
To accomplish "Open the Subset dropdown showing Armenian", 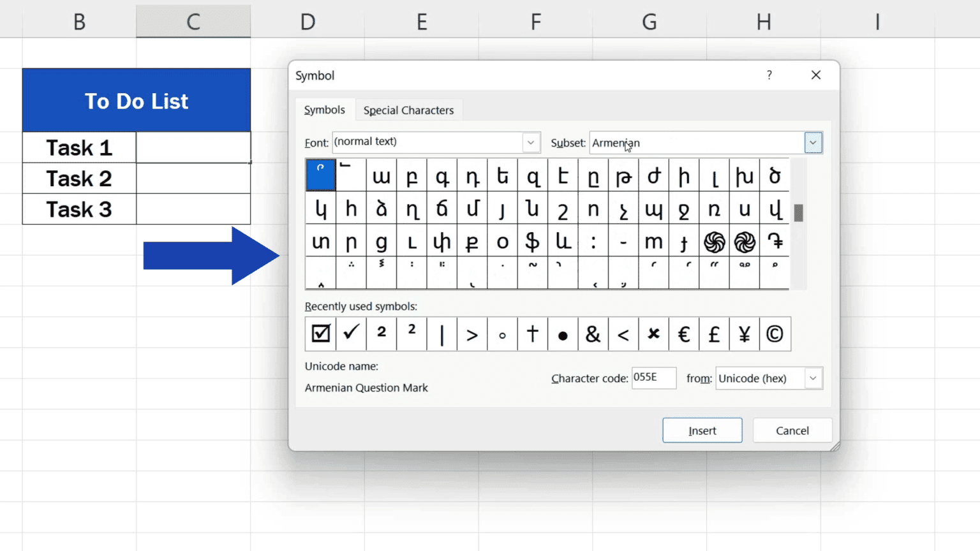I will [813, 142].
